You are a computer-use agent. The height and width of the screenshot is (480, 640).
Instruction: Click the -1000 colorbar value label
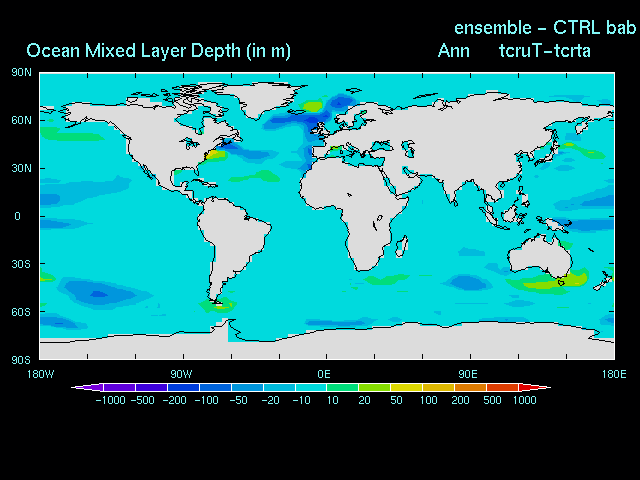coord(110,400)
